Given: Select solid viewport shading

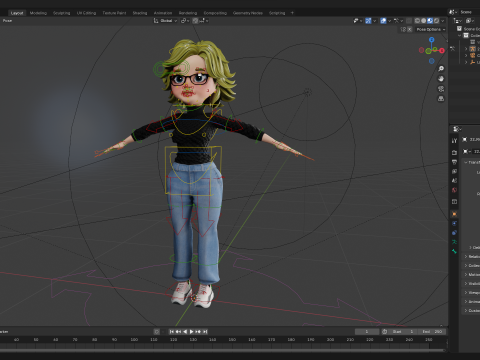Looking at the screenshot, I should [424, 21].
